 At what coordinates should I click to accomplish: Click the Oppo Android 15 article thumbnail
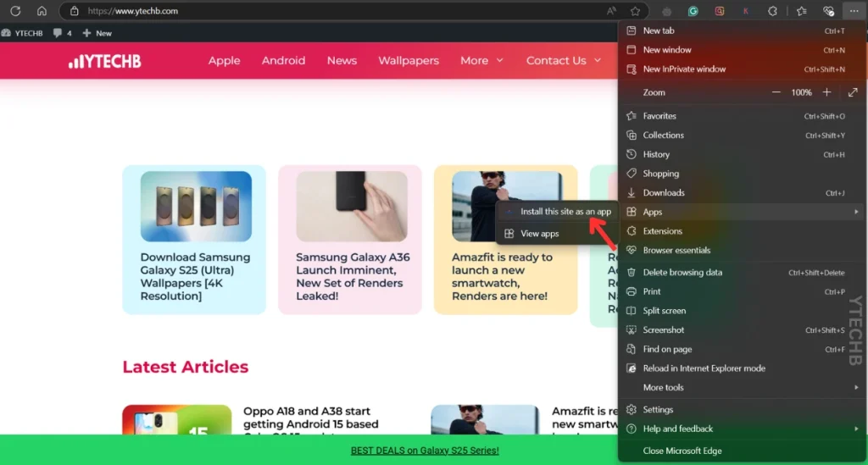[x=177, y=419]
